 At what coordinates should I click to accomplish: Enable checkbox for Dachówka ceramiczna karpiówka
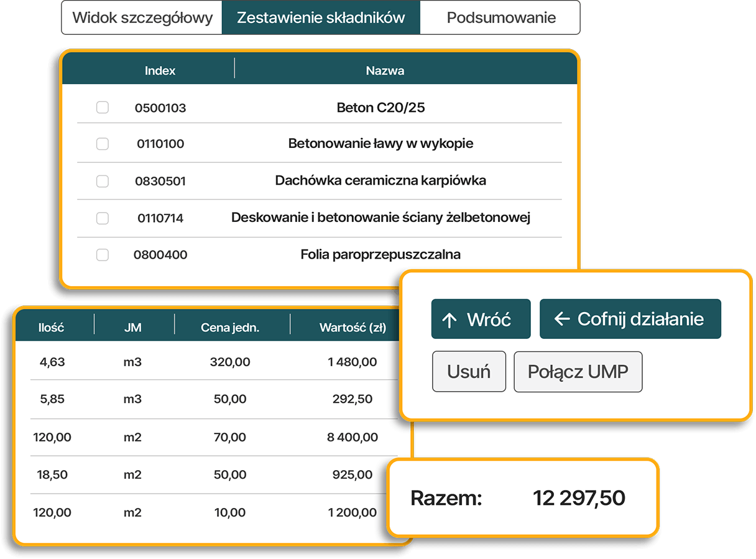tap(103, 181)
